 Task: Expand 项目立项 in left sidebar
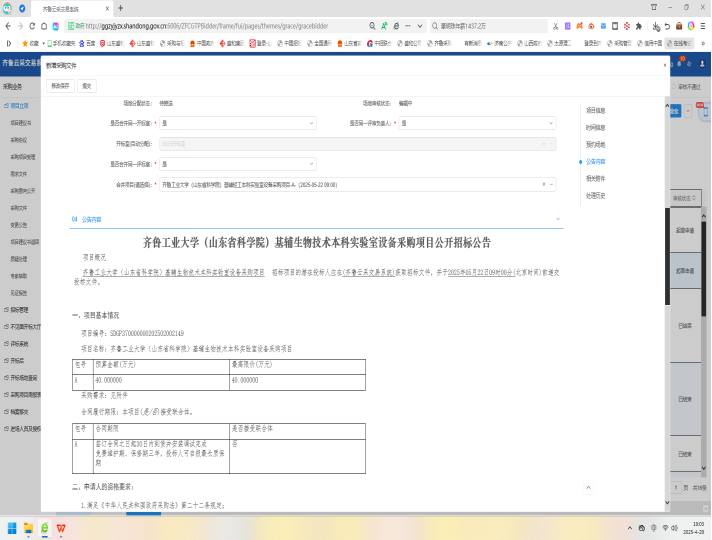coord(20,106)
